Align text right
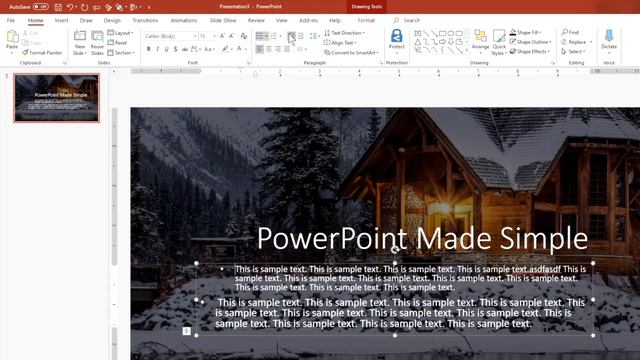This screenshot has height=360, width=640. tap(278, 49)
